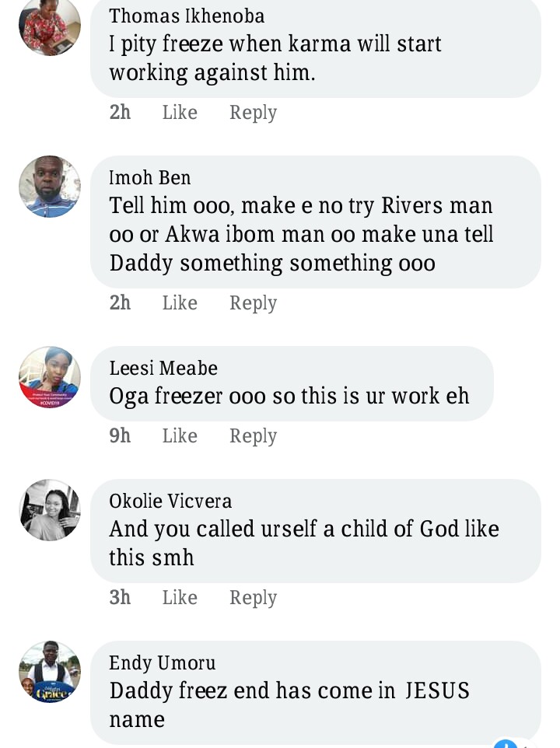Viewport: 560px width, 748px height.
Task: Open Imoh Ben name link
Action: tap(150, 177)
